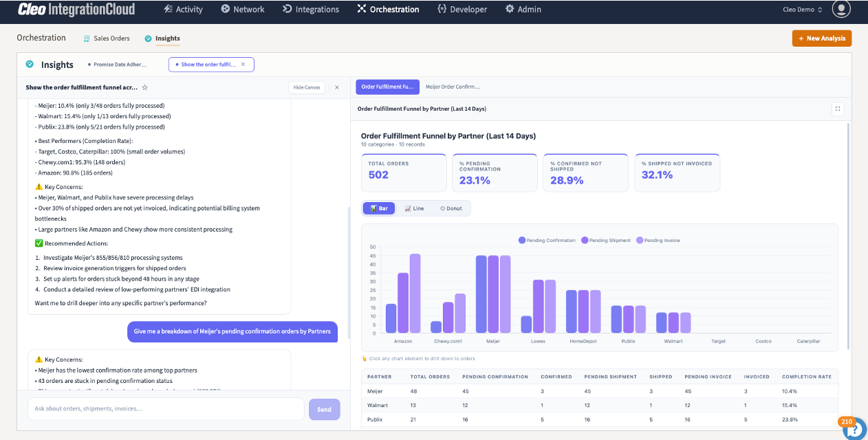This screenshot has height=440, width=868.
Task: Switch chart type to Bar
Action: 379,208
